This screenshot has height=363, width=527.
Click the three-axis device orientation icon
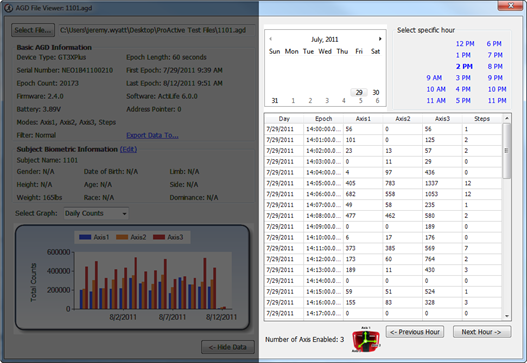(x=366, y=339)
